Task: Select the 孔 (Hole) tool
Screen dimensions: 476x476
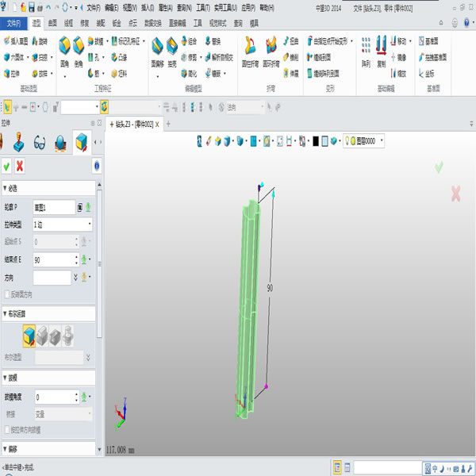Action: [94, 57]
